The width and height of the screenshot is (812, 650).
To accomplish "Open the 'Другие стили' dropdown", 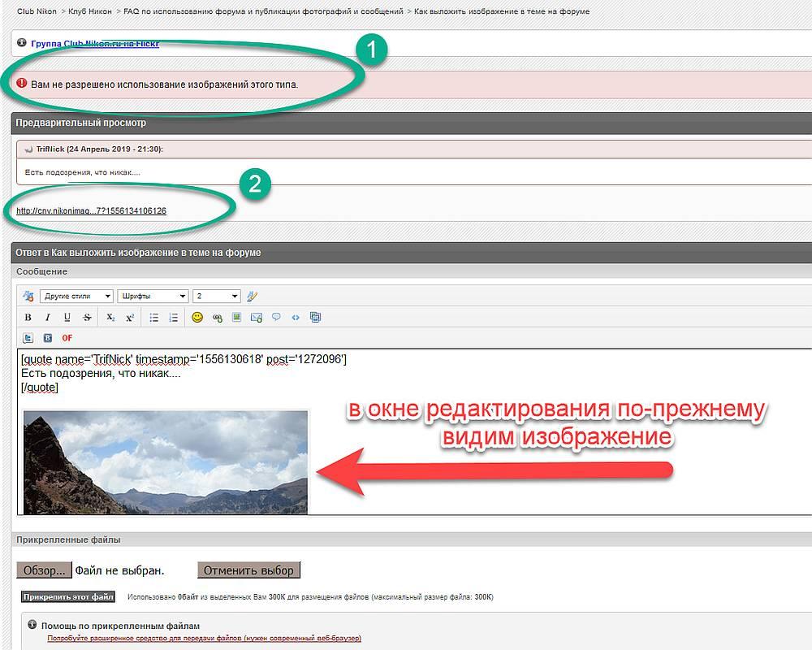I will [x=76, y=296].
